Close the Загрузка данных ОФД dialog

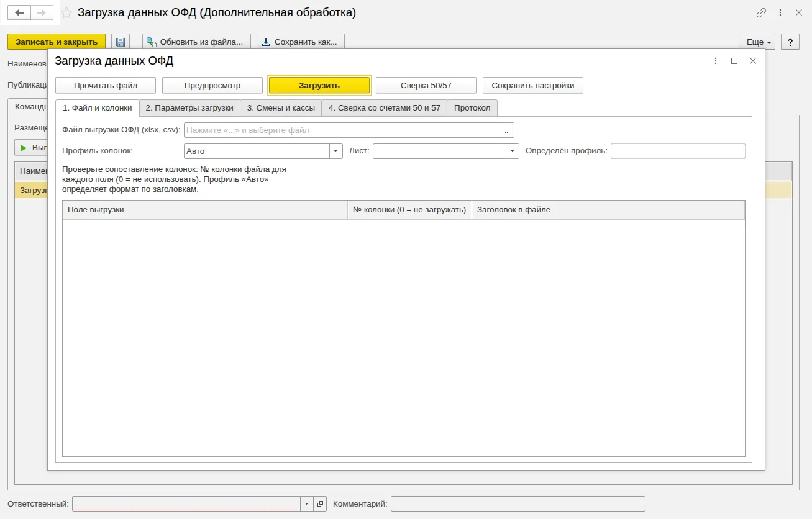point(753,61)
